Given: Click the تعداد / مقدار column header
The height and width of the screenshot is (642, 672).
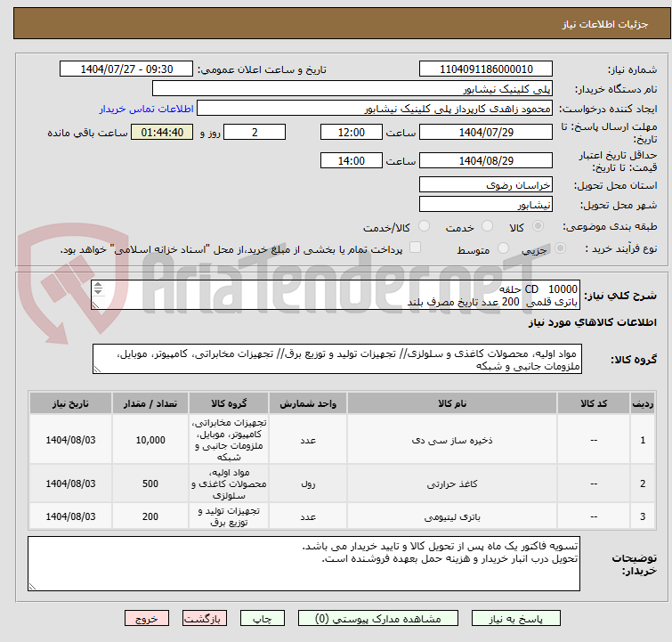Looking at the screenshot, I should [150, 403].
